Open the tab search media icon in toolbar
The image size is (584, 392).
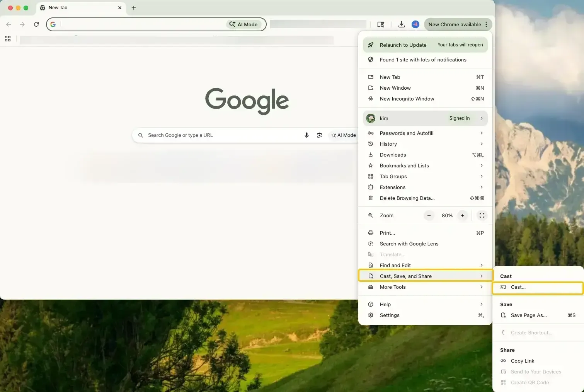pyautogui.click(x=381, y=24)
